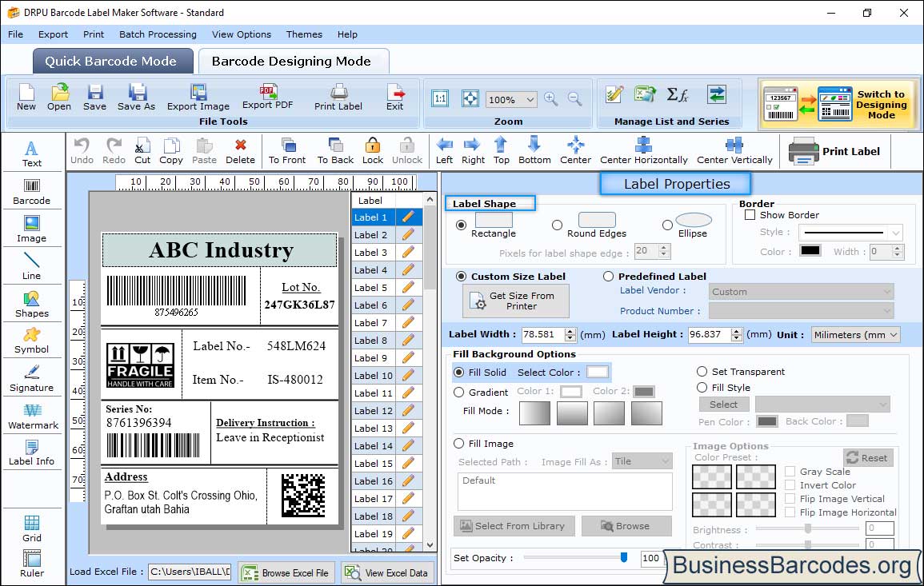The height and width of the screenshot is (586, 924).
Task: Select Fill Image background option
Action: 458,444
